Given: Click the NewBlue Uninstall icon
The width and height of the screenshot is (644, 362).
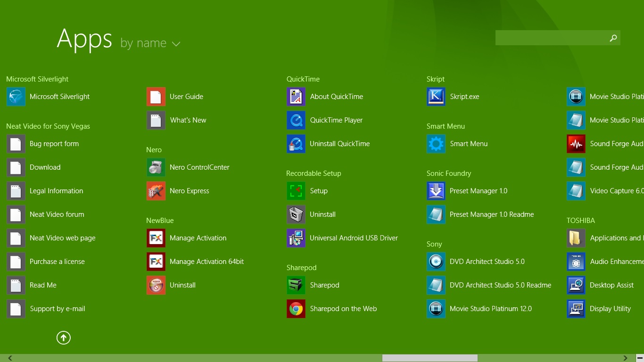Looking at the screenshot, I should 156,285.
